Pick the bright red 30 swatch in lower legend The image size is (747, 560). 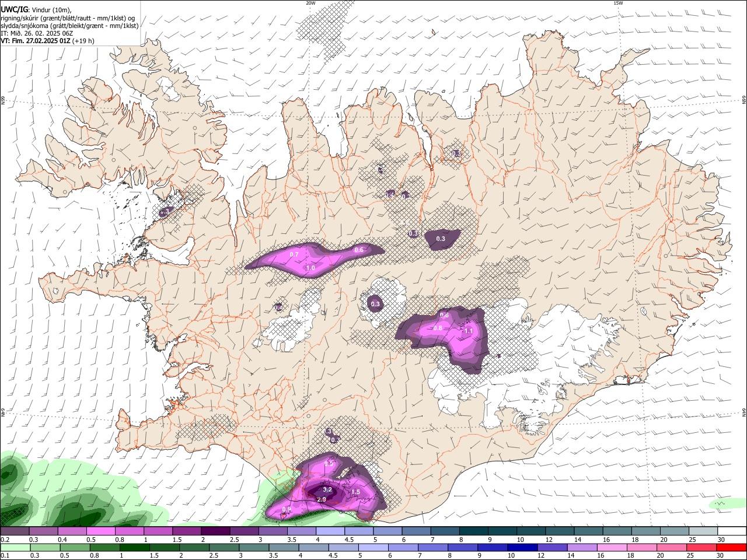(732, 548)
